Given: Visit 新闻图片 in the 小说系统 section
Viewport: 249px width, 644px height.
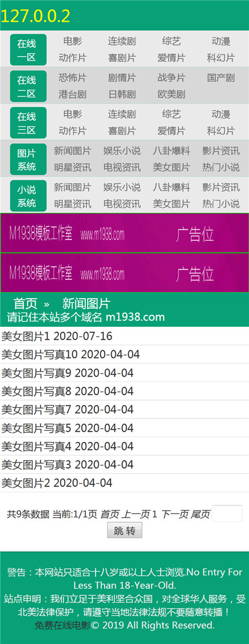Looking at the screenshot, I should point(73,188).
